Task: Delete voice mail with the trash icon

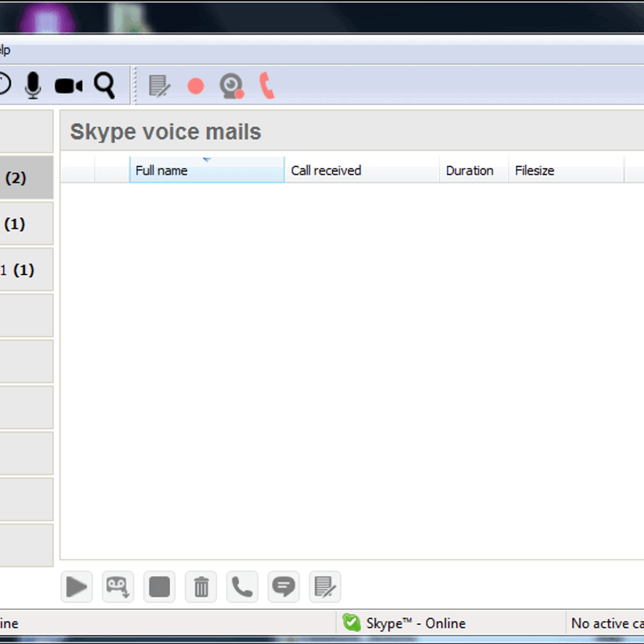Action: point(201,587)
